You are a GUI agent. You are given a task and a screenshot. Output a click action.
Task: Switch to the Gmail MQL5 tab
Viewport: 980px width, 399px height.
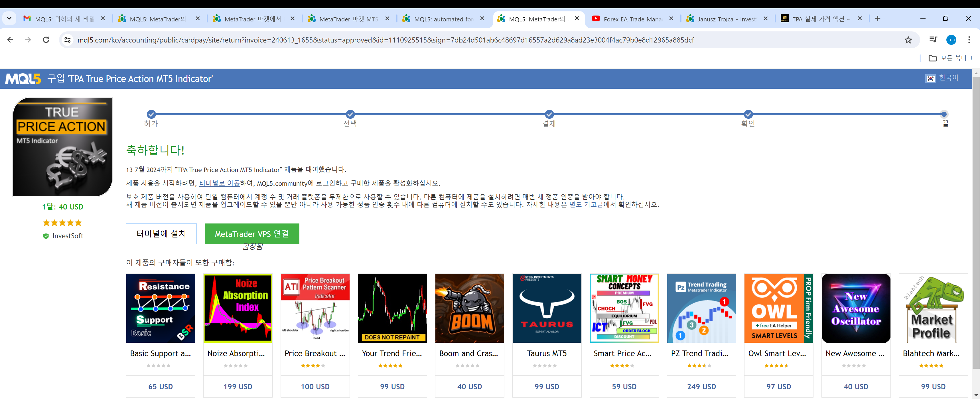[63, 19]
